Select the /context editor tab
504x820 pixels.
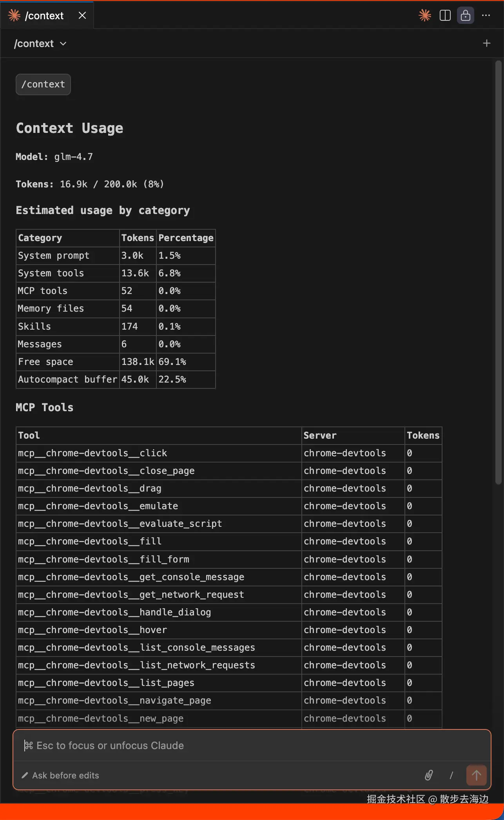click(44, 16)
